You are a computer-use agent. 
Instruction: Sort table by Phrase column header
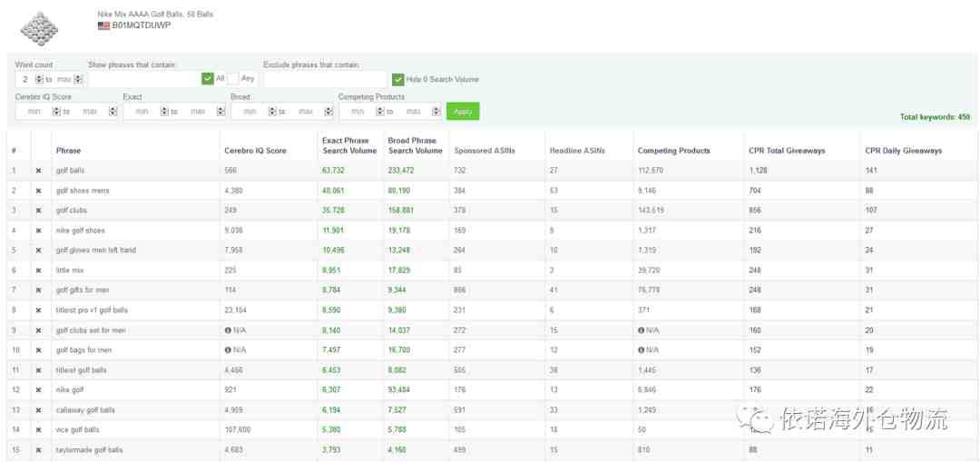tap(68, 151)
